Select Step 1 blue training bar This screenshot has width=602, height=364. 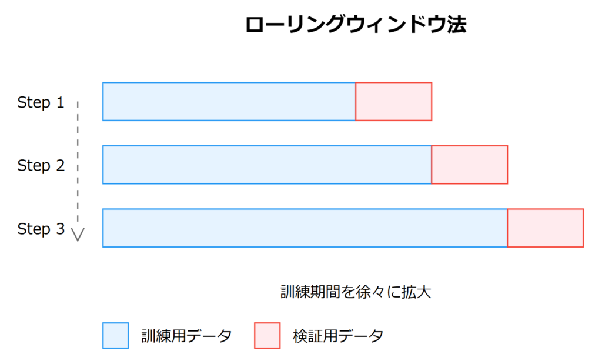[229, 102]
